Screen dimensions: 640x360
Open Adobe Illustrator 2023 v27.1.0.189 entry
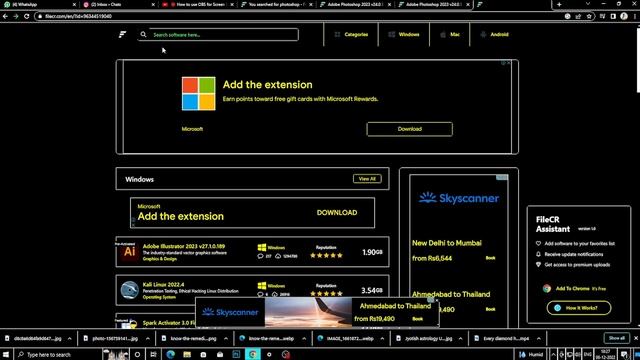184,247
